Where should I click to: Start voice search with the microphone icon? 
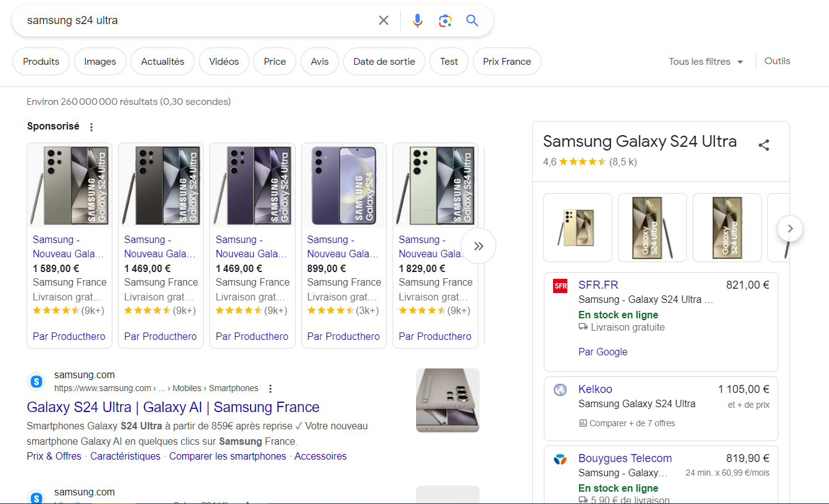(418, 20)
